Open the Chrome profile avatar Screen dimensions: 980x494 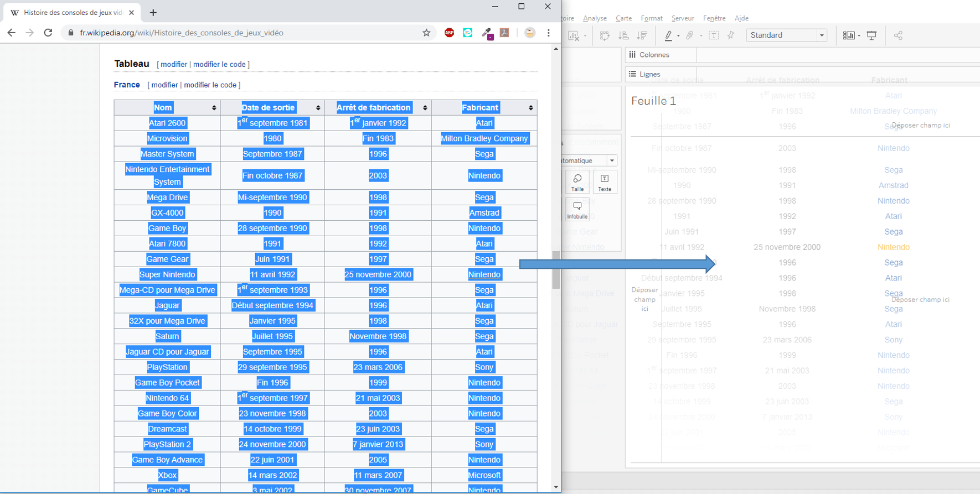(530, 33)
